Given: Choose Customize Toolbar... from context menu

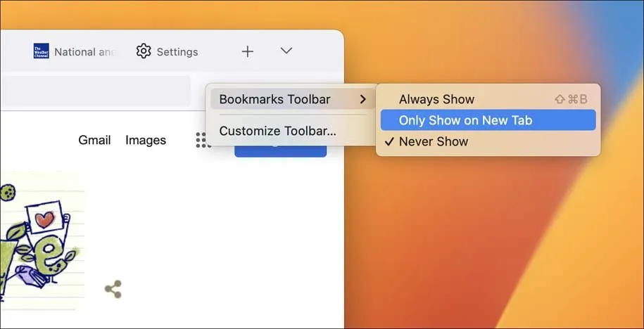Looking at the screenshot, I should [x=277, y=131].
